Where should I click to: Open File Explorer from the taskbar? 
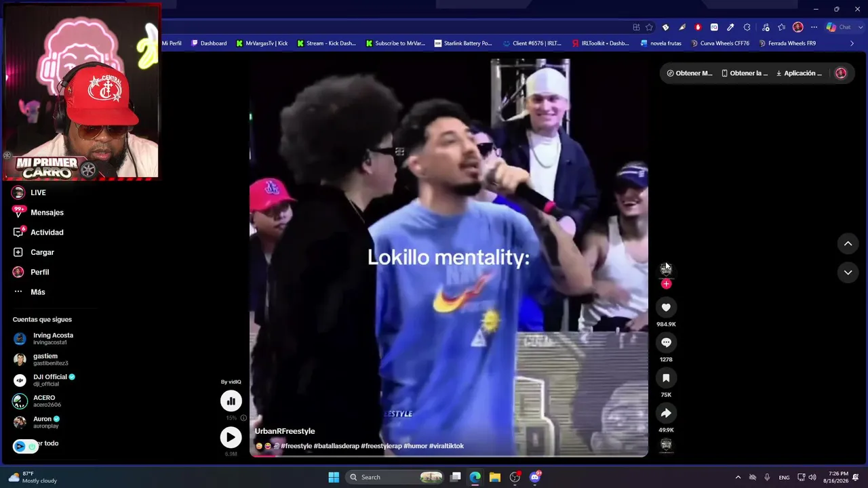point(495,477)
